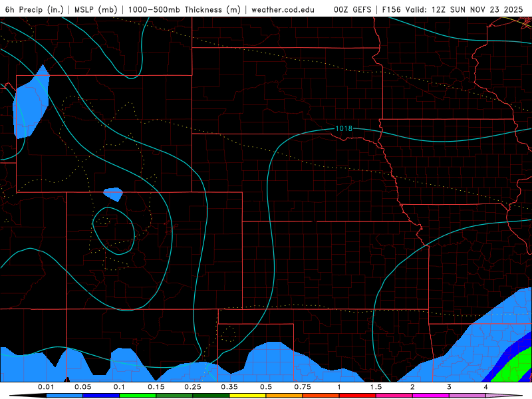Pick the yellow 0.35–0.5 legend swatch

pyautogui.click(x=248, y=396)
